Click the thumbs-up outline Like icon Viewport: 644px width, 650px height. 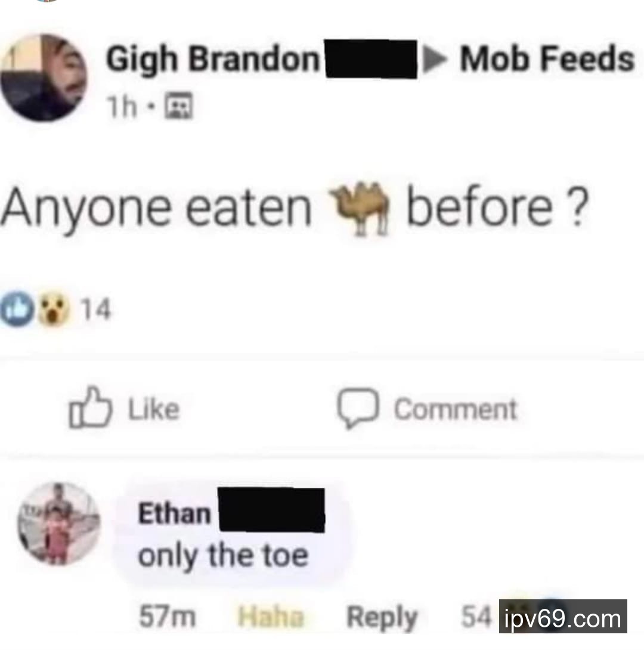[91, 407]
